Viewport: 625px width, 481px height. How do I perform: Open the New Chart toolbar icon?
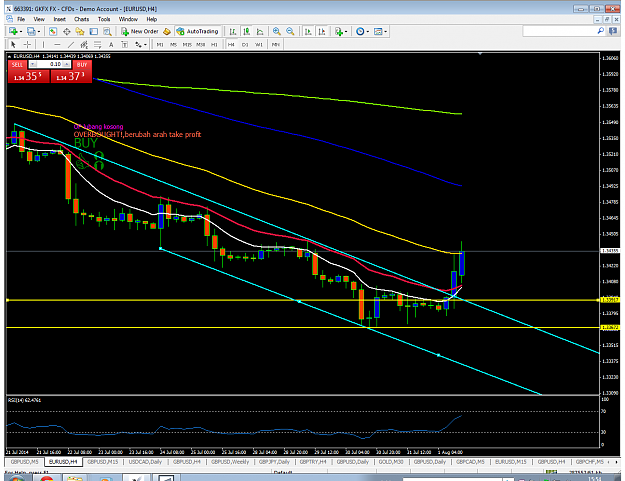pyautogui.click(x=13, y=31)
